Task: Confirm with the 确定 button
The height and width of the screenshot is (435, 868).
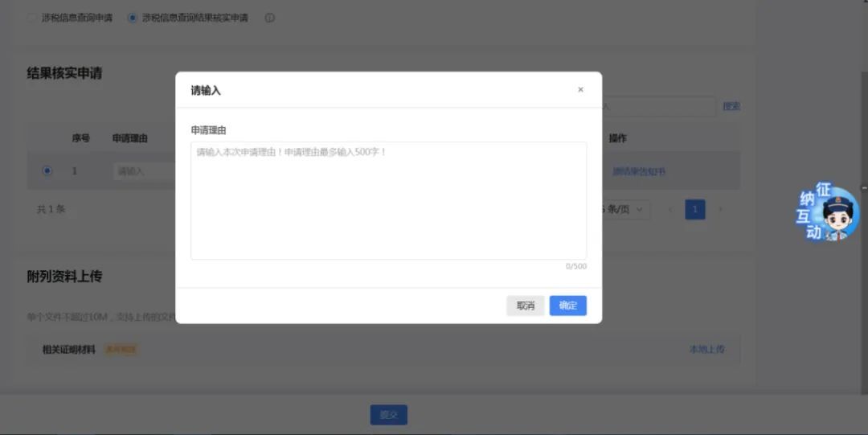Action: pyautogui.click(x=568, y=306)
